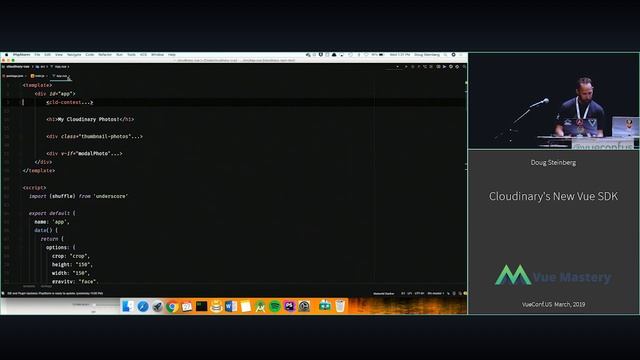Open the Run menu

[119, 55]
